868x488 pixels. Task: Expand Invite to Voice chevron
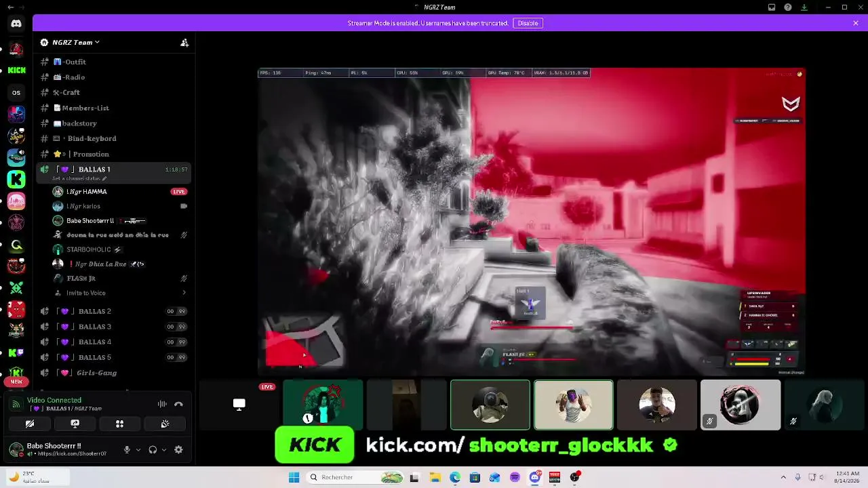184,293
